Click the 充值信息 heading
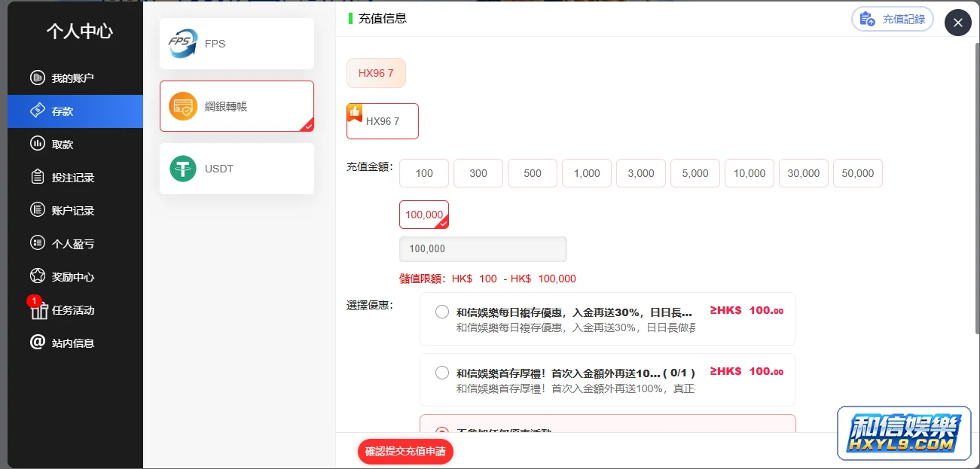980x469 pixels. [x=383, y=19]
